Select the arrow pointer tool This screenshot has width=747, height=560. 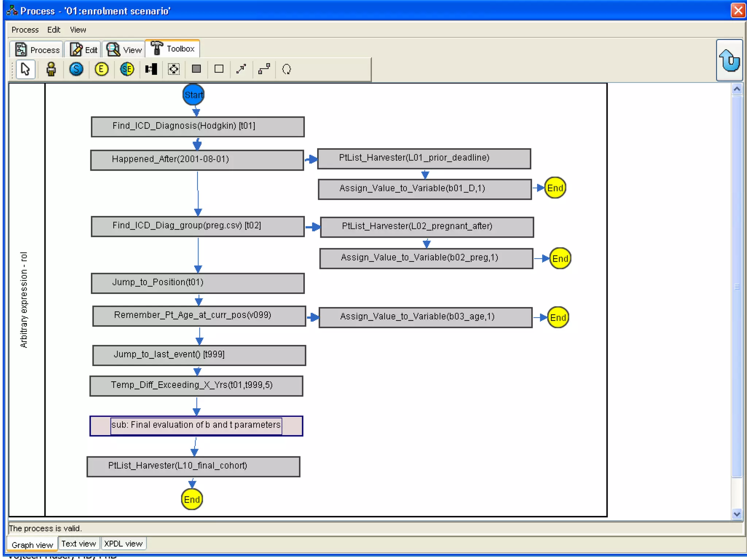pos(25,69)
